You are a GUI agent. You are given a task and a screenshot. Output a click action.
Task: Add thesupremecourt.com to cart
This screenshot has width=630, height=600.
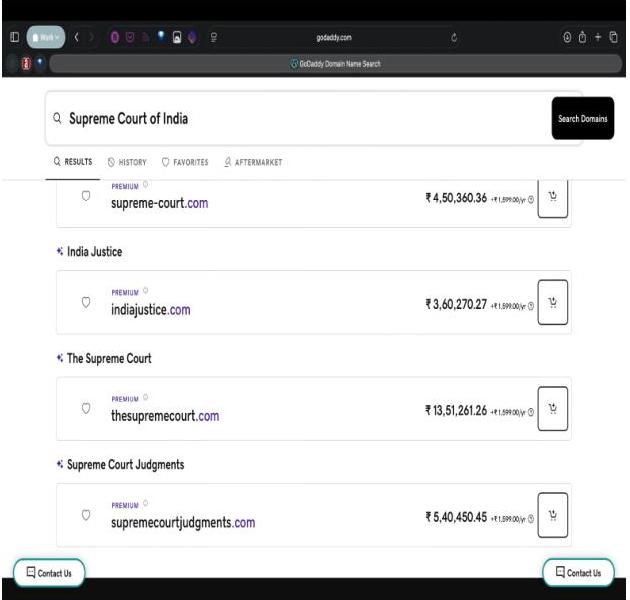[x=553, y=409]
